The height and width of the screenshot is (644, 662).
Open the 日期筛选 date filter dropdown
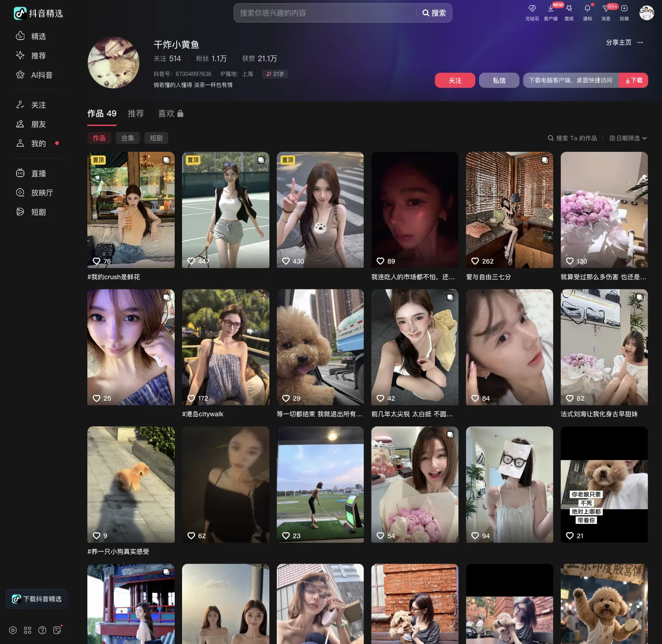[628, 138]
